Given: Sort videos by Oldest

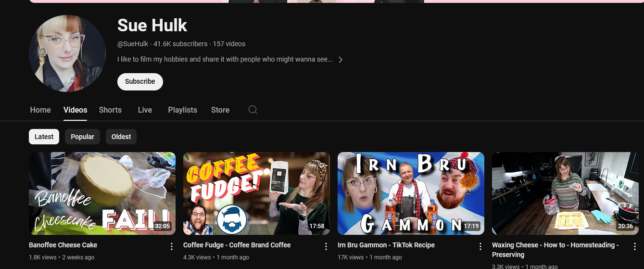Looking at the screenshot, I should click(121, 137).
